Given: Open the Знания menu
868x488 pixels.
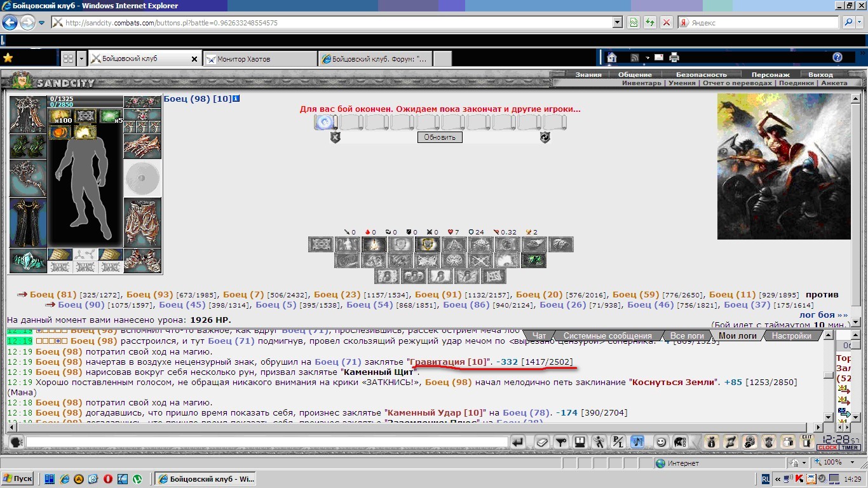Looking at the screenshot, I should coord(588,74).
